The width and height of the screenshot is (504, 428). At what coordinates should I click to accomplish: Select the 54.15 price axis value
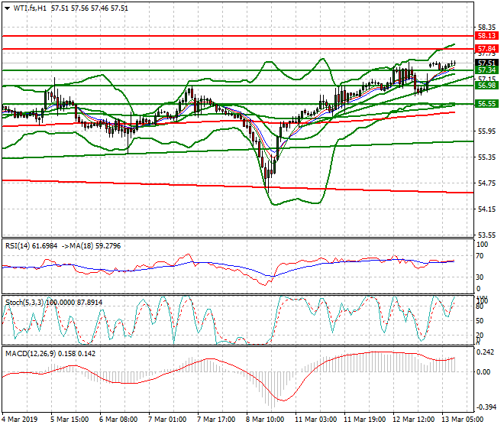(486, 209)
